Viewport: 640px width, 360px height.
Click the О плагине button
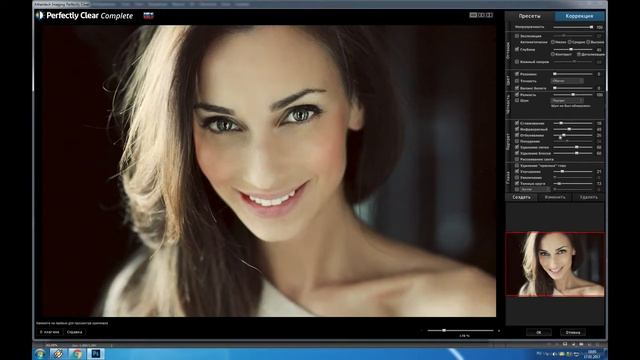(x=50, y=332)
